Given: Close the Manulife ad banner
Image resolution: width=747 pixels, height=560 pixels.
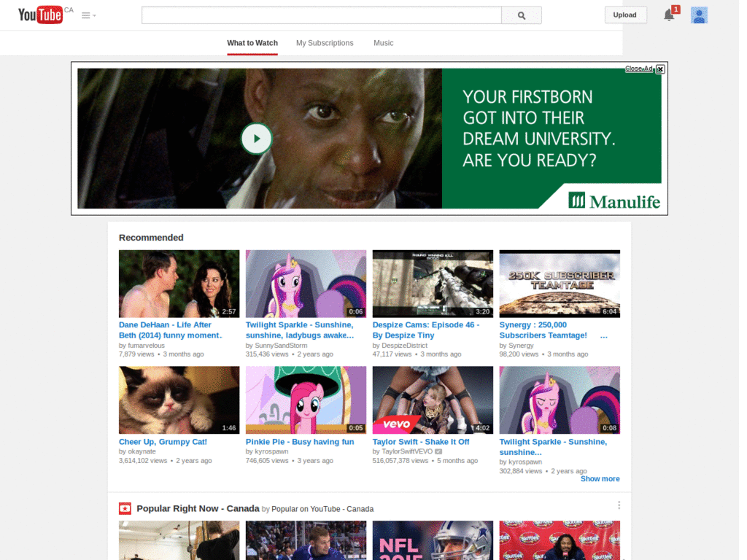Looking at the screenshot, I should coord(660,69).
